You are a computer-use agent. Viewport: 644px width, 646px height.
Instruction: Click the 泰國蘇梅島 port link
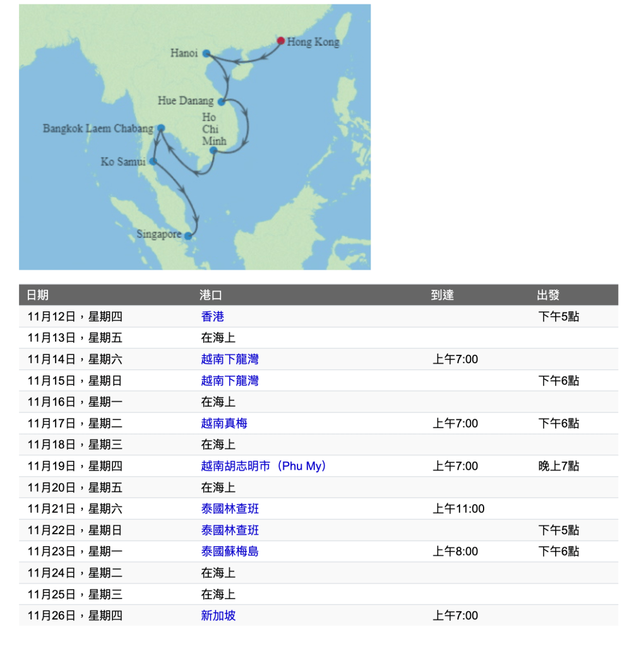pos(229,552)
